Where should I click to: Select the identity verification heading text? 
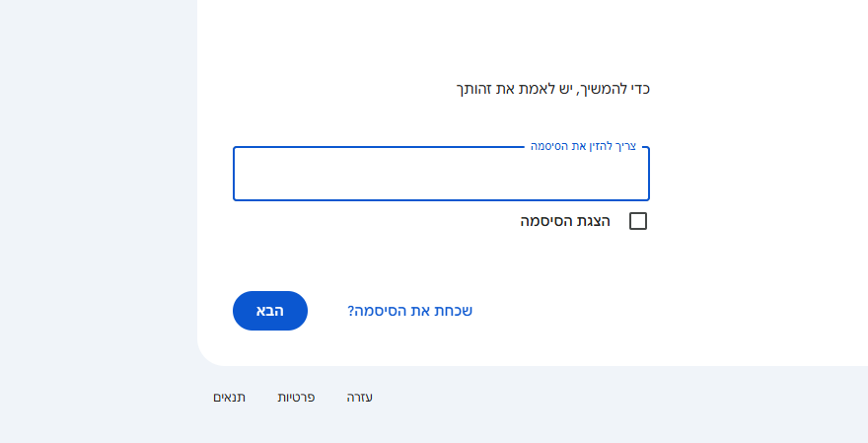[552, 89]
